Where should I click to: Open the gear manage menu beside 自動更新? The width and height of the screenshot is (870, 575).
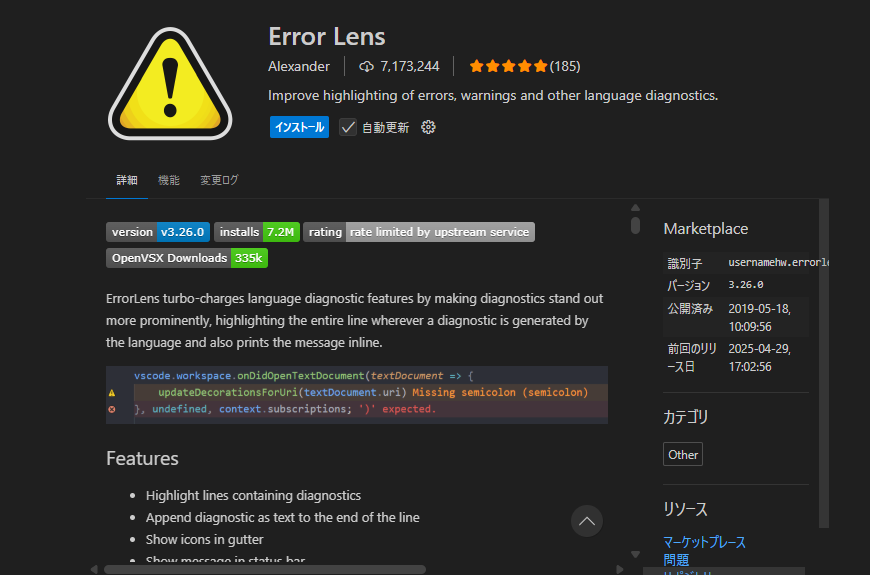tap(428, 127)
